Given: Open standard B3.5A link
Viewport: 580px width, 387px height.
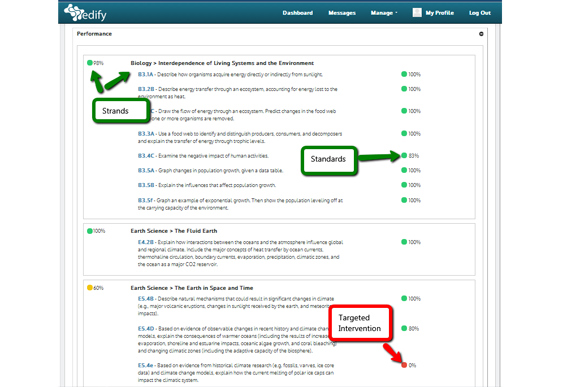Looking at the screenshot, I should (146, 171).
